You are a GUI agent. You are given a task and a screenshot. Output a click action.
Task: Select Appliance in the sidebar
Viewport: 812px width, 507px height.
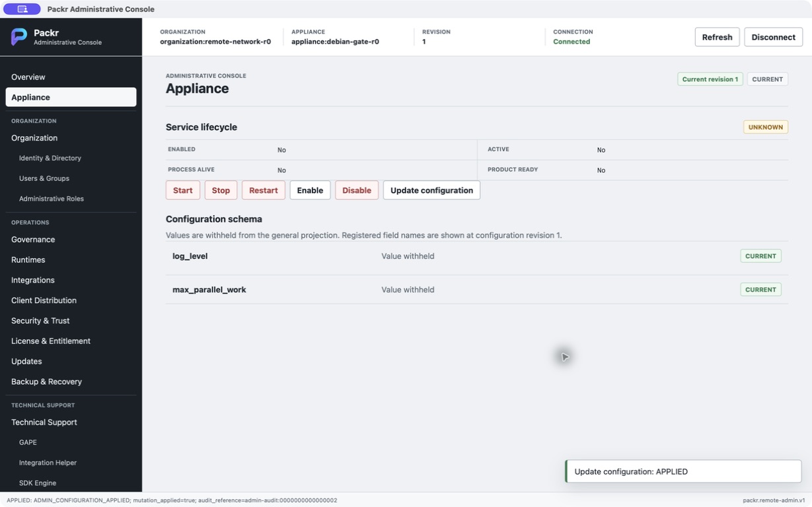point(71,97)
